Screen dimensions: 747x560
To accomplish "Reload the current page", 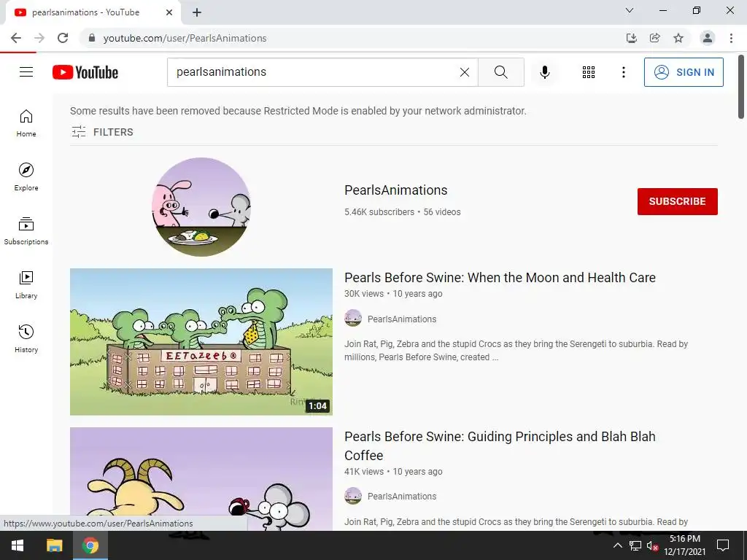I will [63, 38].
